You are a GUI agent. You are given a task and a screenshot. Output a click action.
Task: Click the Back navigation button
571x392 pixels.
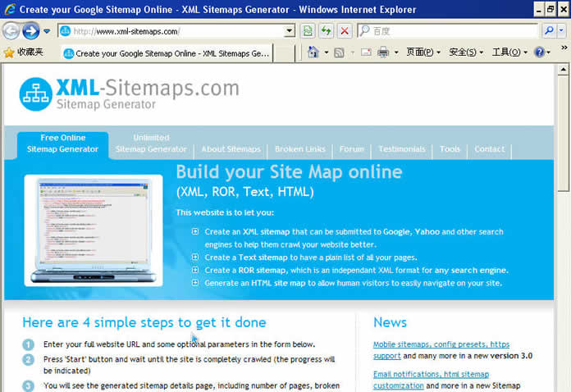pos(11,31)
